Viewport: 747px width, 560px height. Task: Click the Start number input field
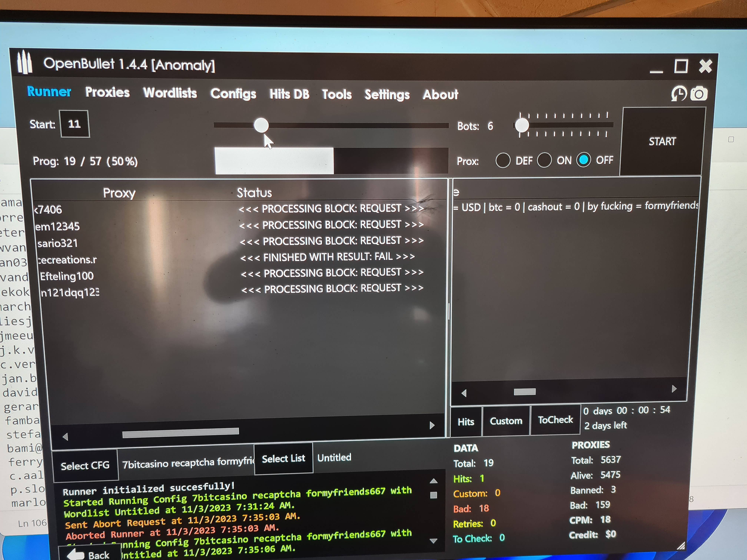(x=75, y=124)
